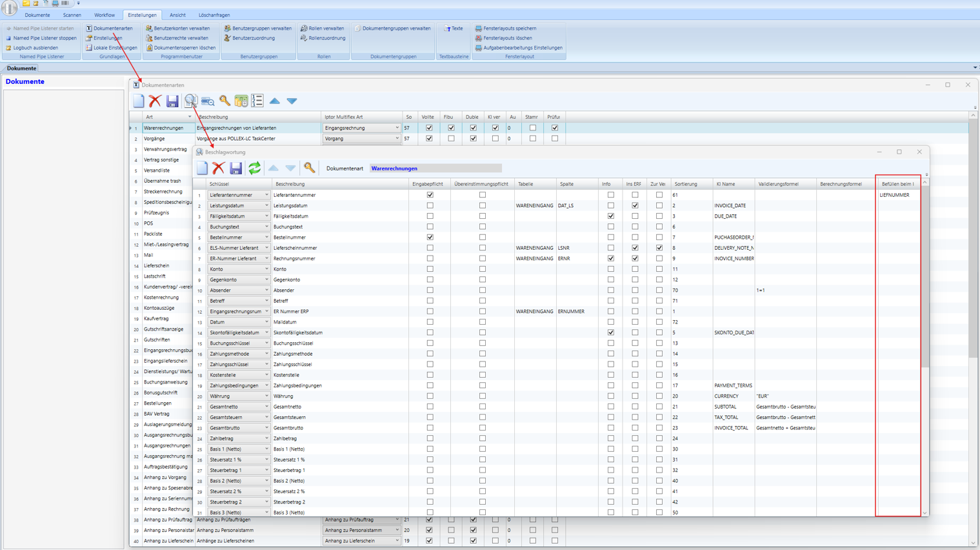980x550 pixels.
Task: Toggle Eingabepflicht checkbox for Bestellnummer row
Action: [x=430, y=237]
